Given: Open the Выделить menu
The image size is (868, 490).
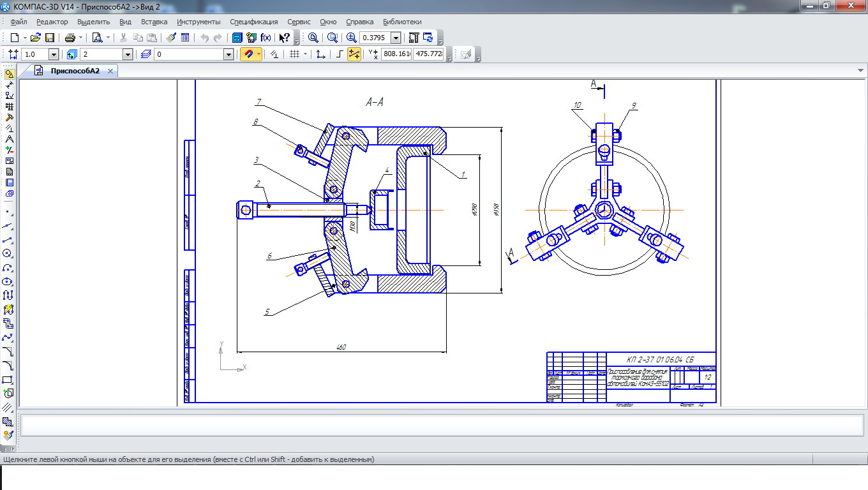Looking at the screenshot, I should tap(94, 22).
